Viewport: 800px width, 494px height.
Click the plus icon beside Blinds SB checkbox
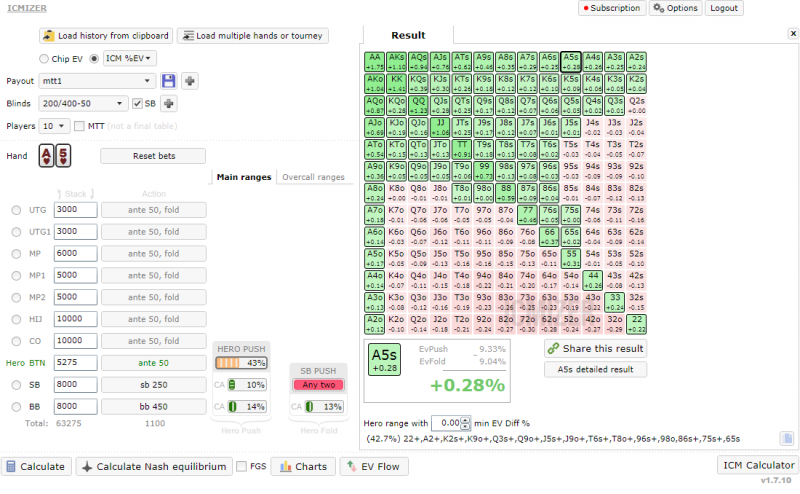(169, 103)
